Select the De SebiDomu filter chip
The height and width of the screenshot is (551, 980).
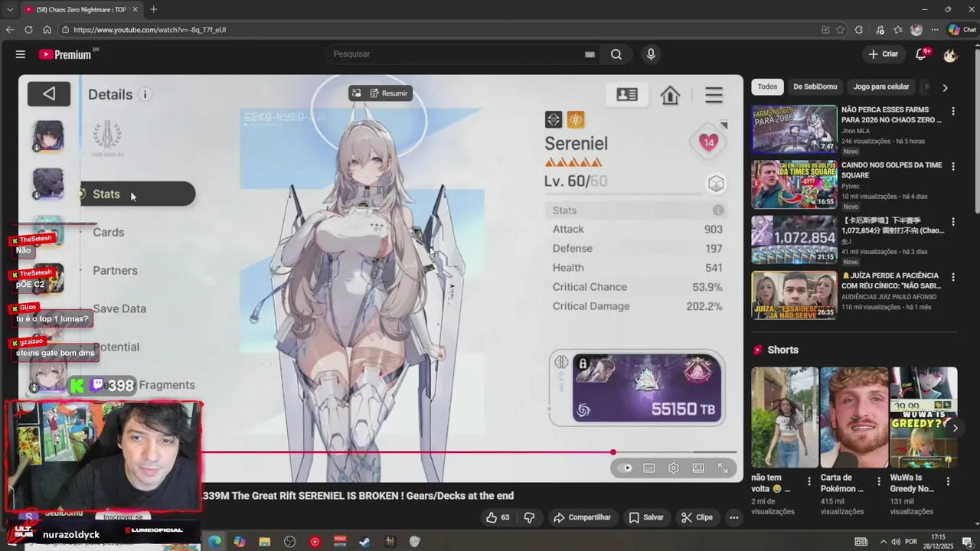coord(815,86)
